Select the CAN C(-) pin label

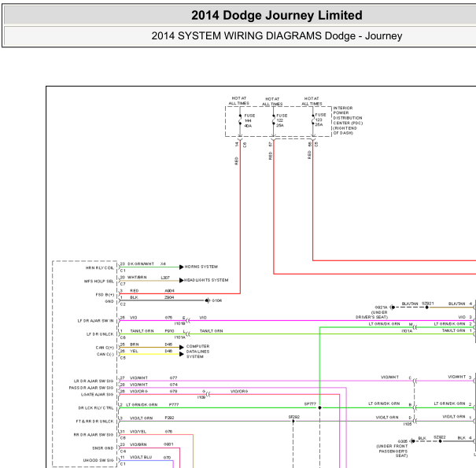[x=105, y=354]
